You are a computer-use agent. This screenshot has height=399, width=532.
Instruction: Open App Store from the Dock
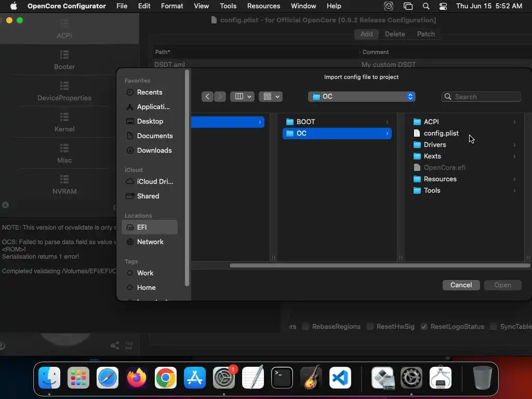(195, 378)
